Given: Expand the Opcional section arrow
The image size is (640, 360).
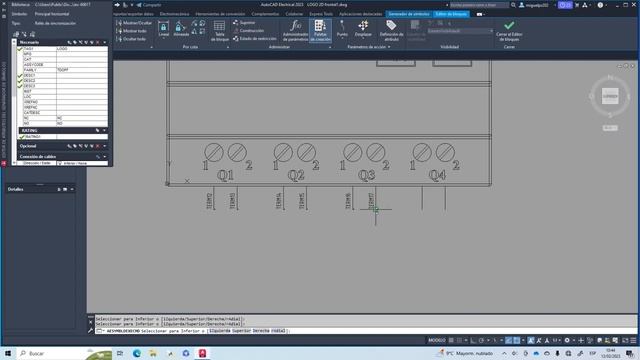Looking at the screenshot, I should tap(105, 146).
